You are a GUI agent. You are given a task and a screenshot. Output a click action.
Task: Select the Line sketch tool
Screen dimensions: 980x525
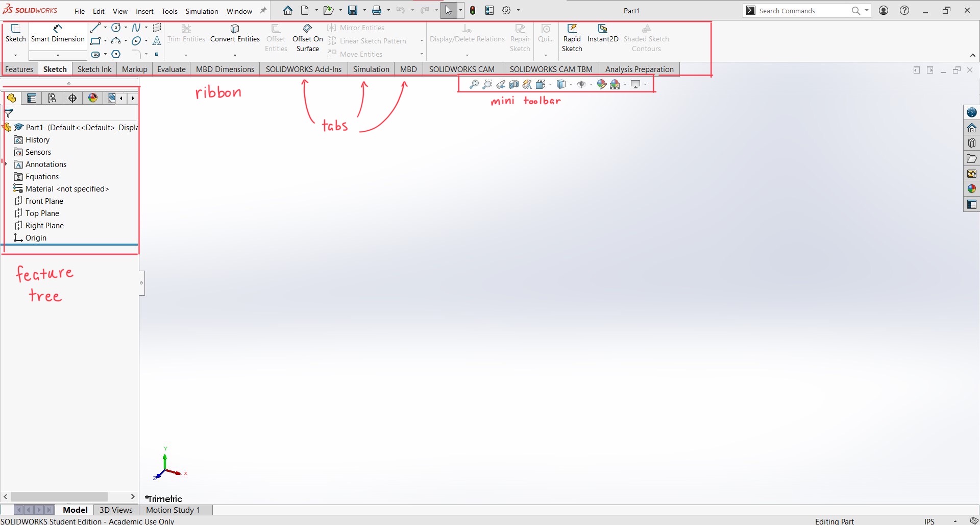pos(95,28)
